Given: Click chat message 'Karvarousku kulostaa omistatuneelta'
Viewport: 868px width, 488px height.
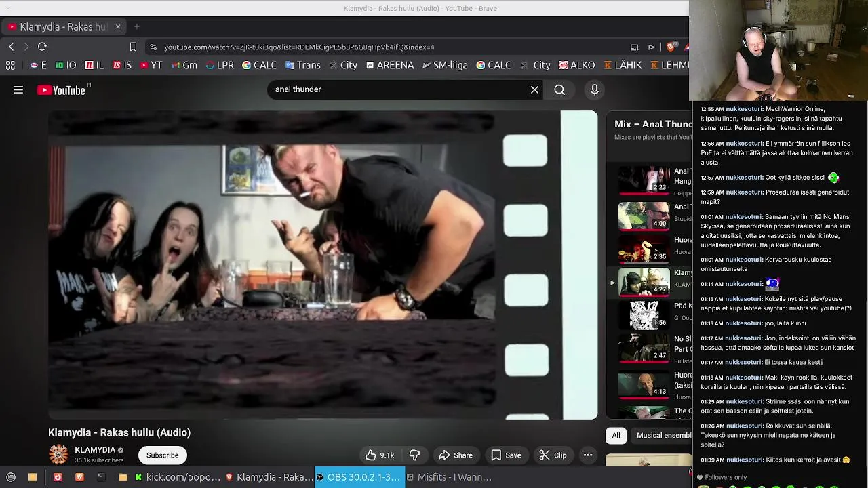Looking at the screenshot, I should [x=766, y=264].
